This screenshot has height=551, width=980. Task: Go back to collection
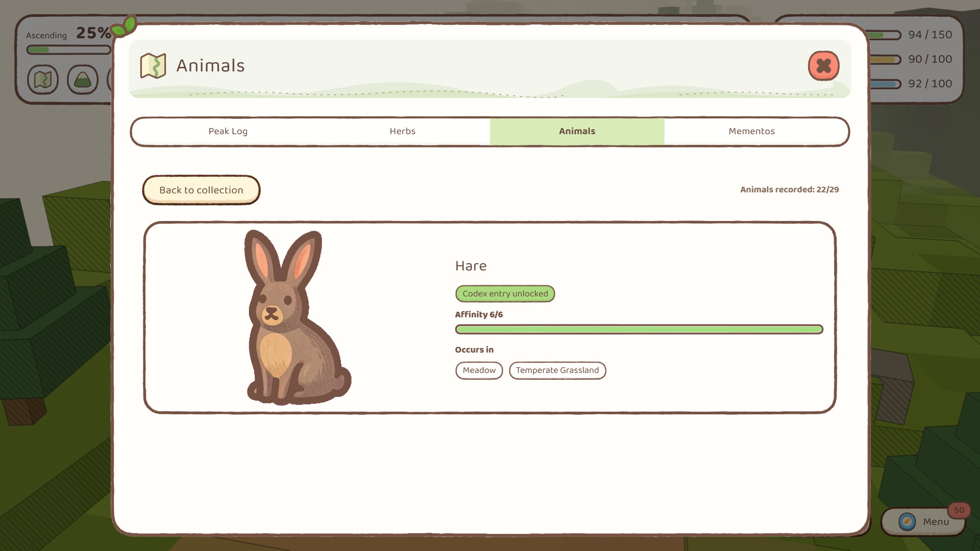[201, 190]
